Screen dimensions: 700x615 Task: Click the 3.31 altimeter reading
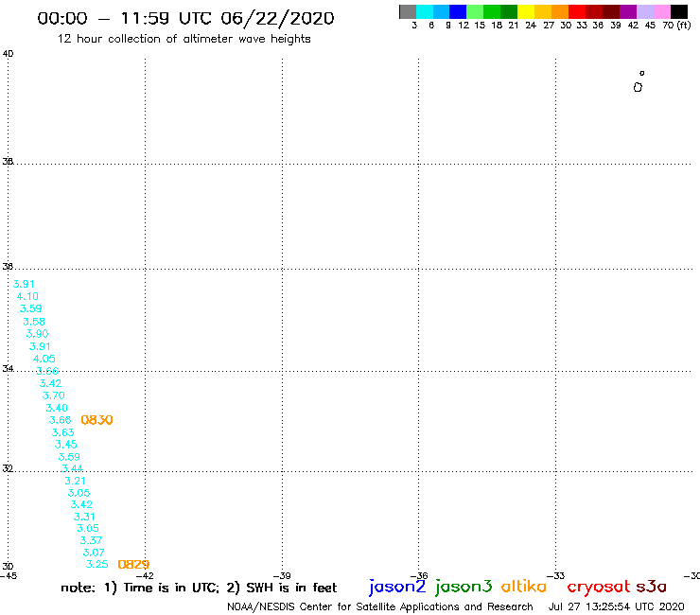pos(84,517)
